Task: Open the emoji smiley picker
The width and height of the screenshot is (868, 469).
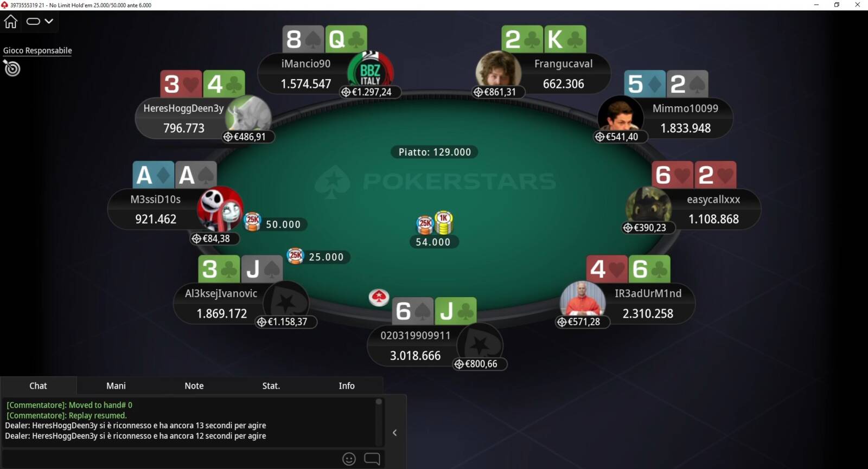Action: [349, 459]
